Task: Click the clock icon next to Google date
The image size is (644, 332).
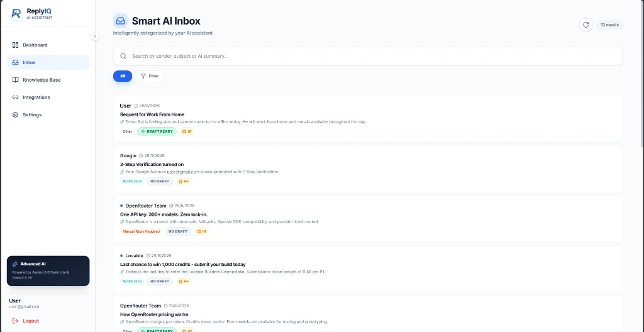Action: [141, 156]
